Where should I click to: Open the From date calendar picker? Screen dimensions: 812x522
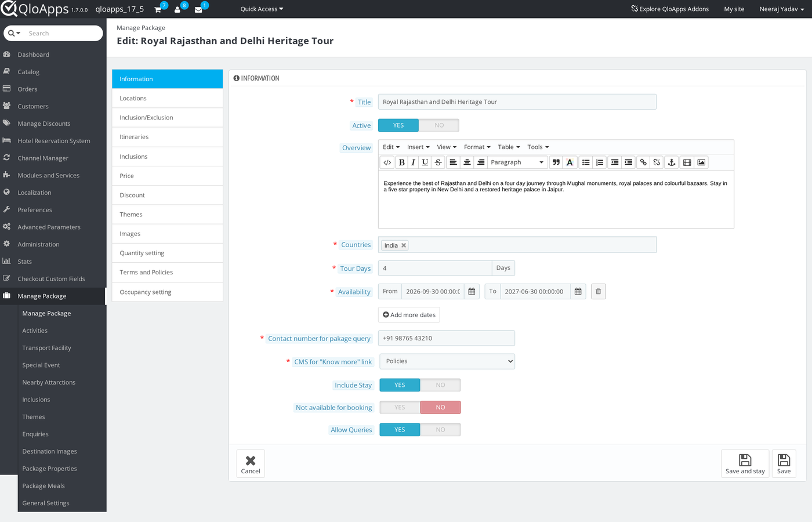(x=472, y=292)
